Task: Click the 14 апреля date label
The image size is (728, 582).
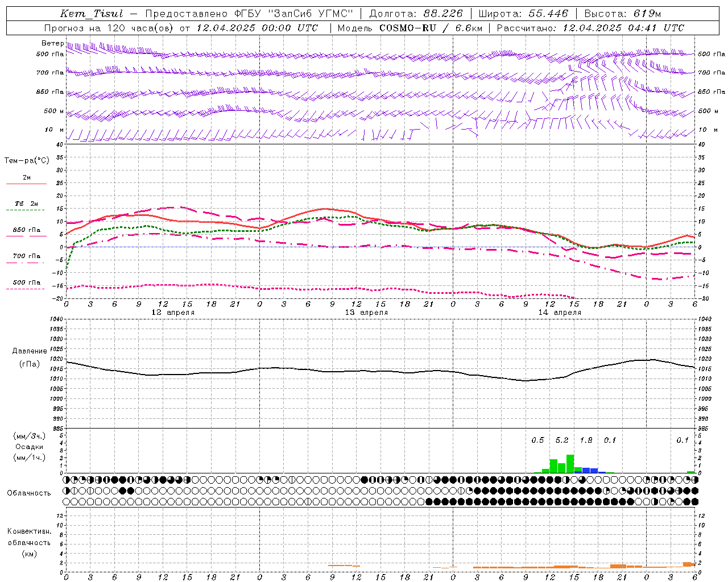Action: (560, 313)
